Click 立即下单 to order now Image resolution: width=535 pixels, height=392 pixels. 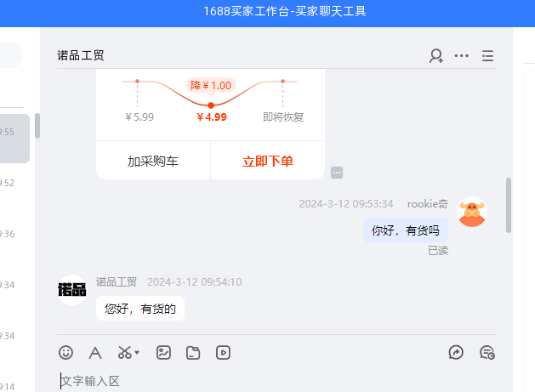[268, 162]
